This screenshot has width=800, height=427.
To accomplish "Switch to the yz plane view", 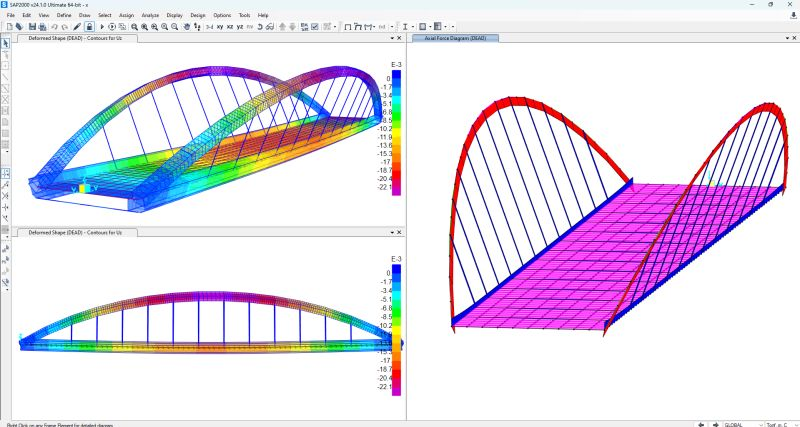I will [240, 27].
